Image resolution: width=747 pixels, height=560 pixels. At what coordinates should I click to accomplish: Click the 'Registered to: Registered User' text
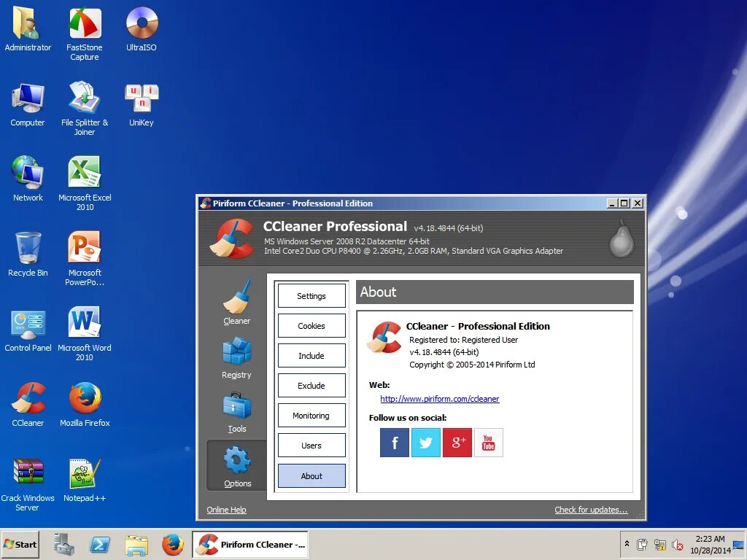[463, 340]
